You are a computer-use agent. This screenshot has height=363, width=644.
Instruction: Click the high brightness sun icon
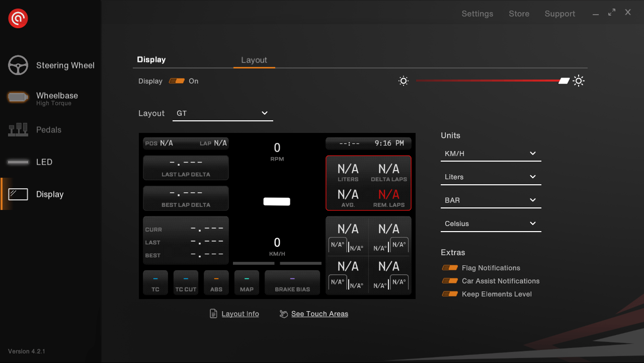[579, 81]
